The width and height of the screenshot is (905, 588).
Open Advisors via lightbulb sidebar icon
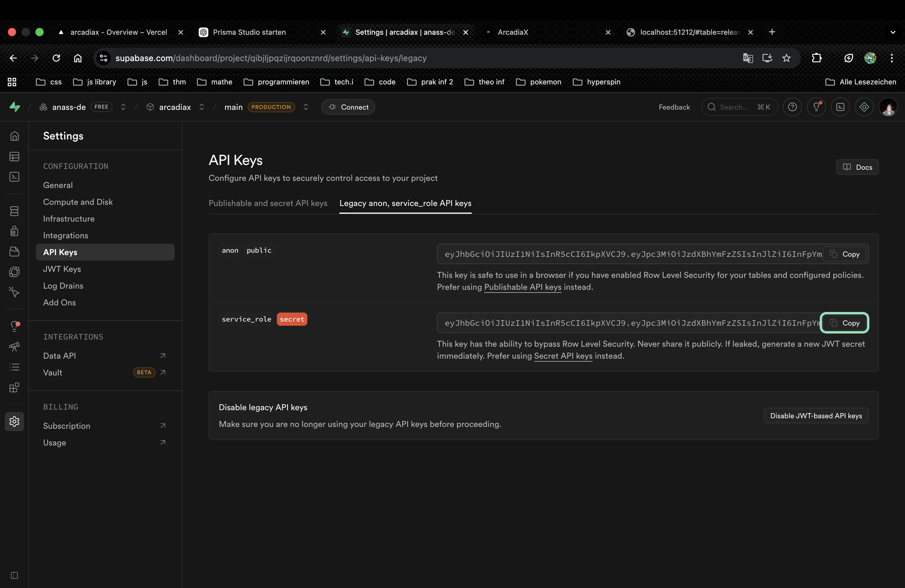click(14, 326)
